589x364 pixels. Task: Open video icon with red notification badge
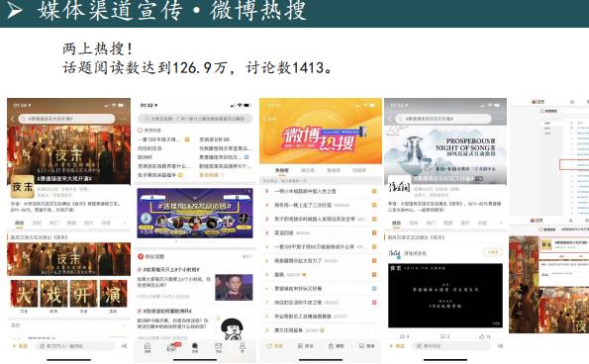[x=172, y=347]
